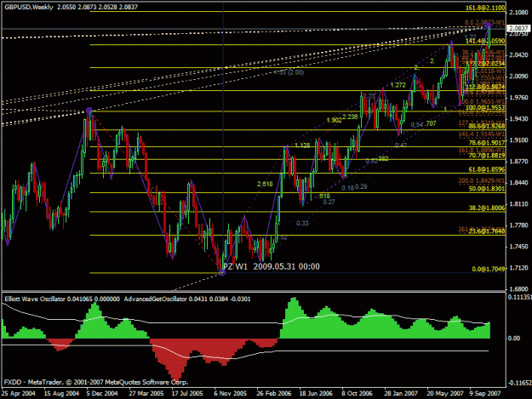Select the 161.8@2.1100 Fibonacci level label

(x=485, y=8)
